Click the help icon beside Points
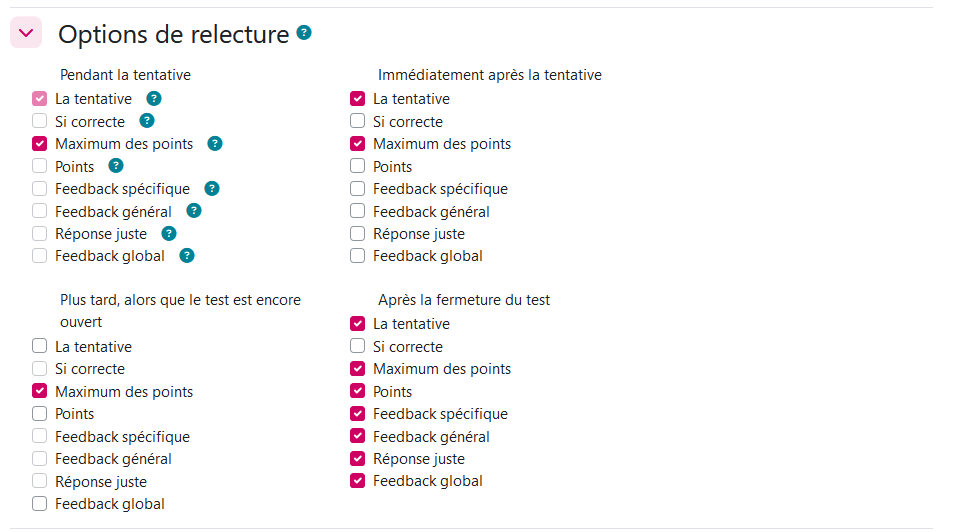Viewport: 962px width, 532px height. (x=116, y=166)
